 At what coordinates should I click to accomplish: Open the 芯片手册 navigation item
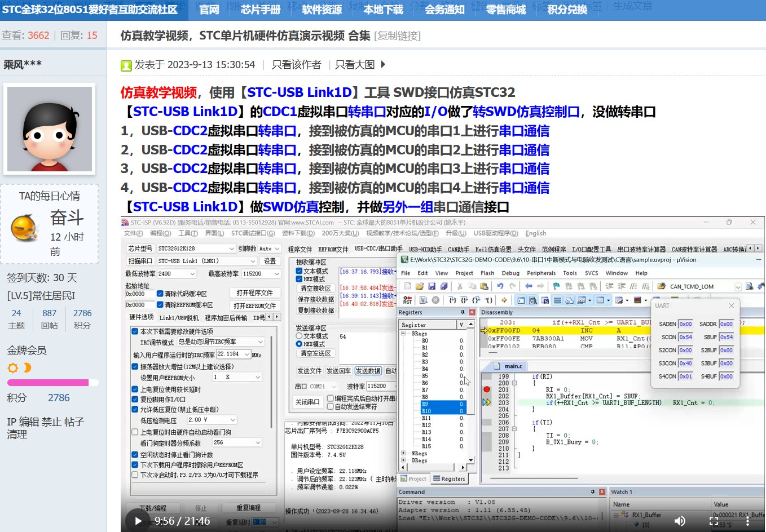pyautogui.click(x=260, y=10)
